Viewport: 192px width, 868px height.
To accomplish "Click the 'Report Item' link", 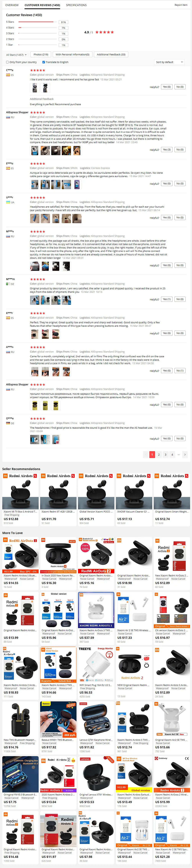I will click(x=181, y=5).
